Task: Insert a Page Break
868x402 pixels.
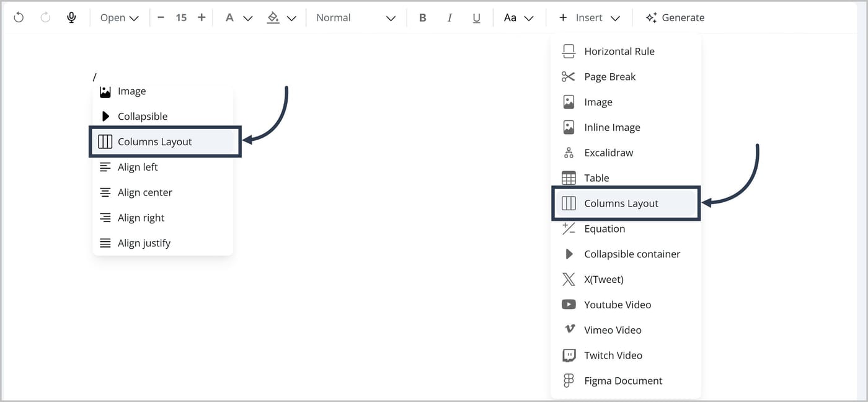Action: [x=626, y=77]
